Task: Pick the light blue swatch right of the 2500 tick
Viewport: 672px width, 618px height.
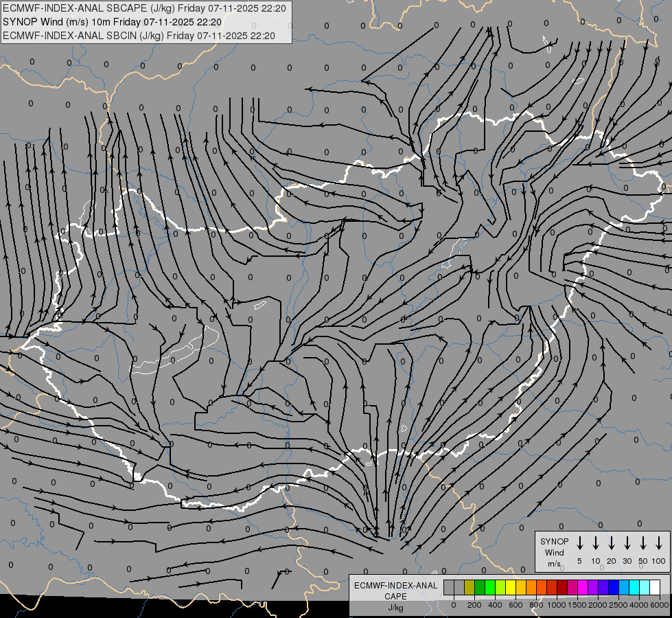Action: [624, 587]
